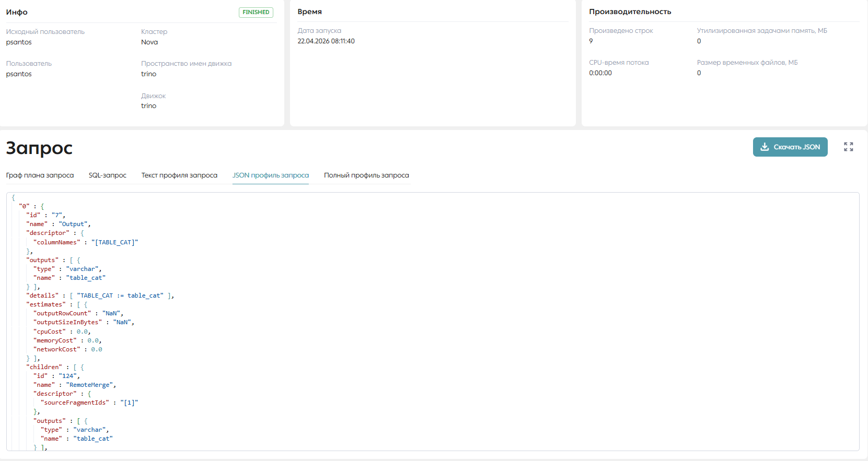The width and height of the screenshot is (868, 461).
Task: Click the "estimates" array line in JSON
Action: point(57,304)
